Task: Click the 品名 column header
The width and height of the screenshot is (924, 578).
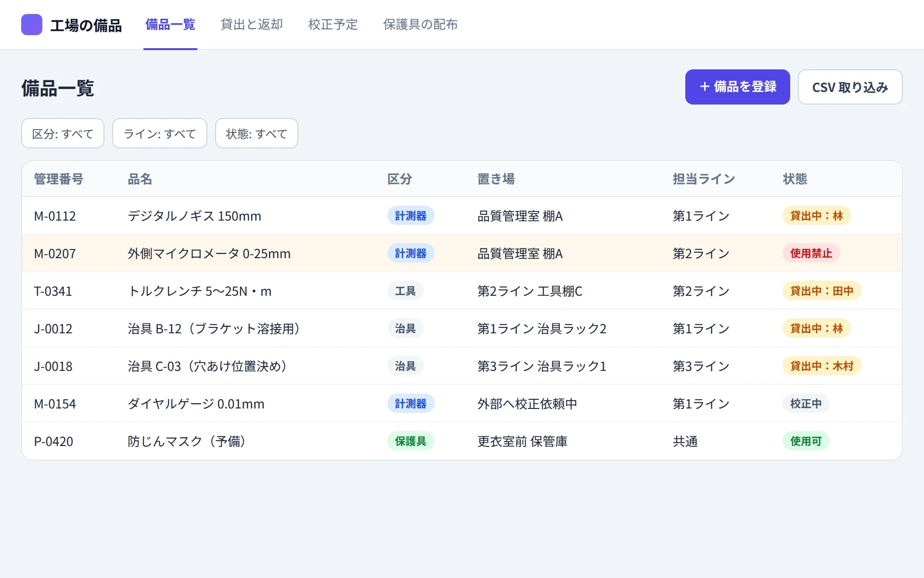Action: click(140, 179)
